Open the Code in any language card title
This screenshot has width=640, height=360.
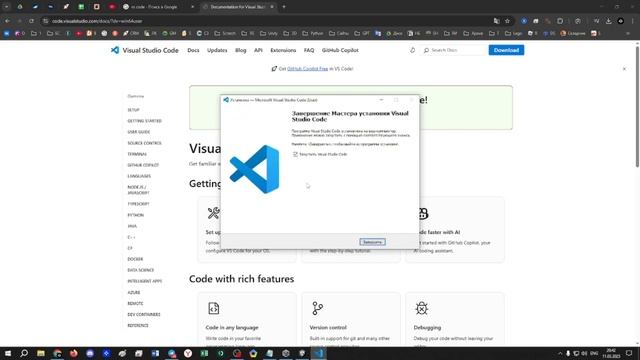click(232, 327)
